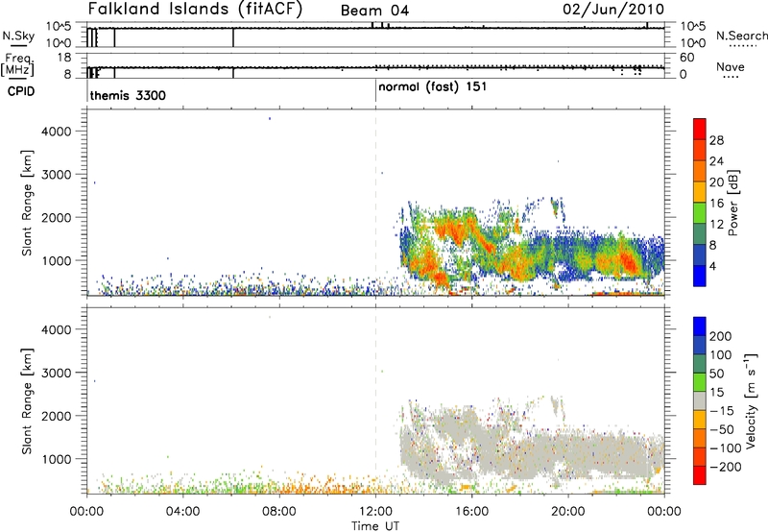Click the dashed 12:00 marker in power panel
This screenshot has width=768, height=532.
click(375, 203)
